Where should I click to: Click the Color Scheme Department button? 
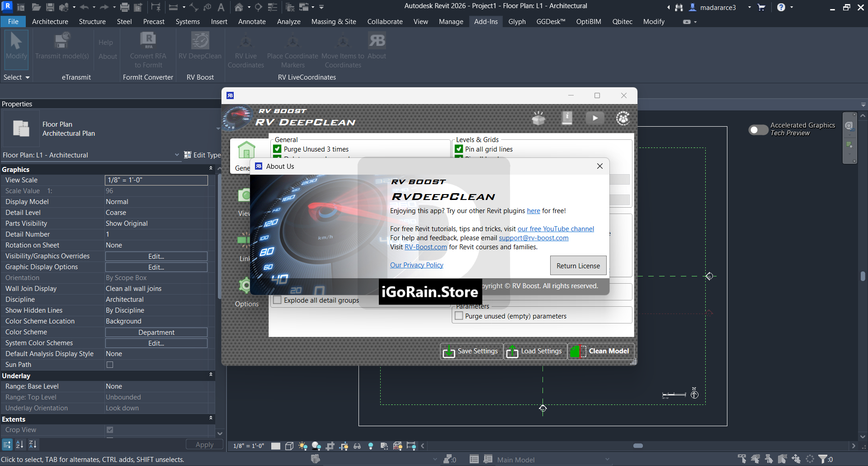tap(156, 332)
